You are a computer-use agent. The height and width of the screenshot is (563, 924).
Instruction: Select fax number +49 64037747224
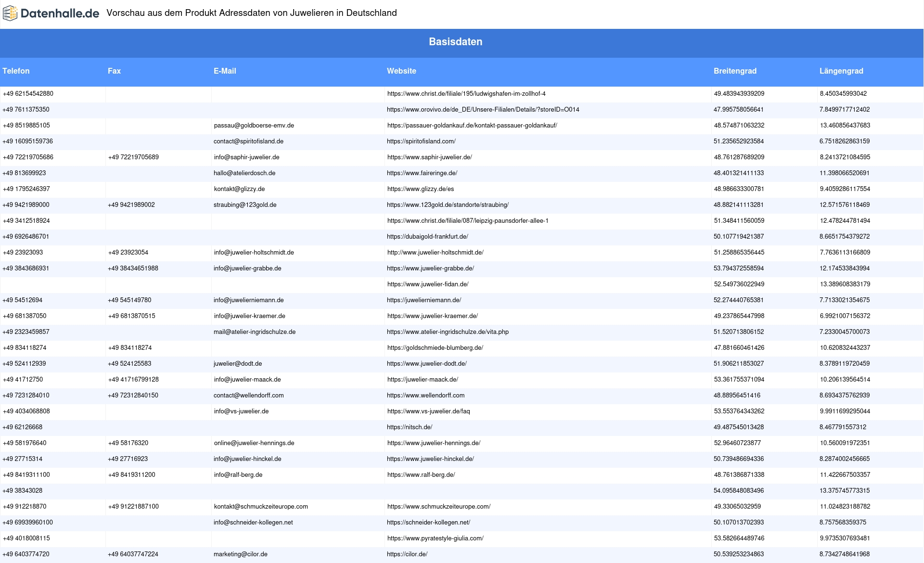133,554
